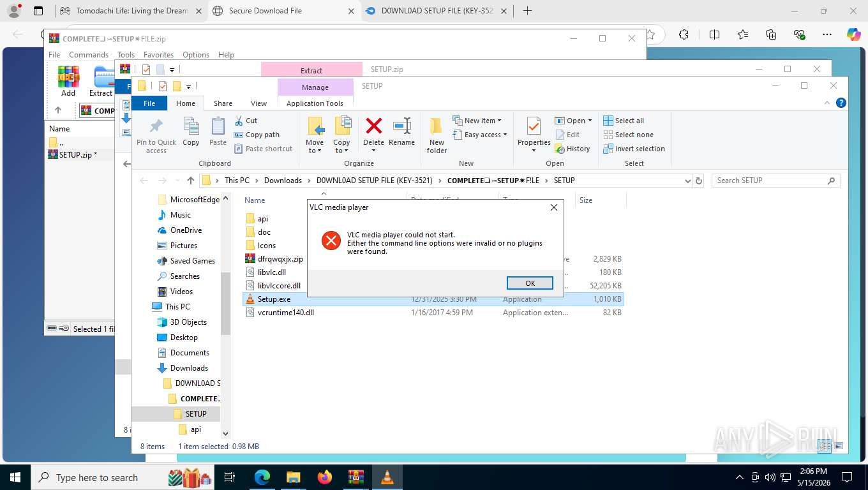This screenshot has height=490, width=868.
Task: Click Edit in the Open group
Action: point(567,135)
